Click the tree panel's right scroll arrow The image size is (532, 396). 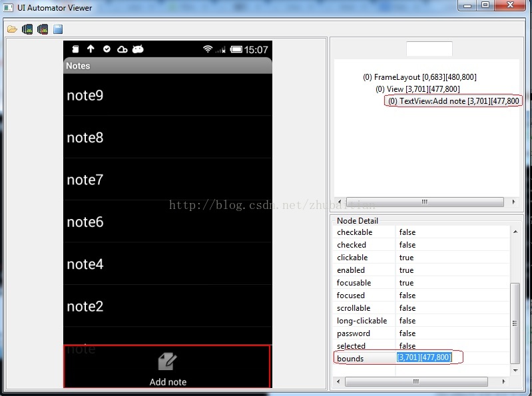click(513, 202)
